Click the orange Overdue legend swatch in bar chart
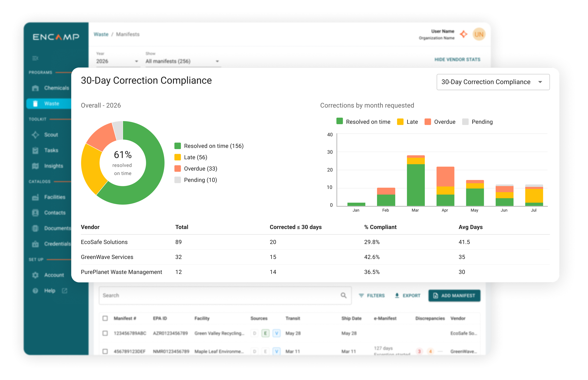Image resolution: width=588 pixels, height=380 pixels. (x=428, y=122)
